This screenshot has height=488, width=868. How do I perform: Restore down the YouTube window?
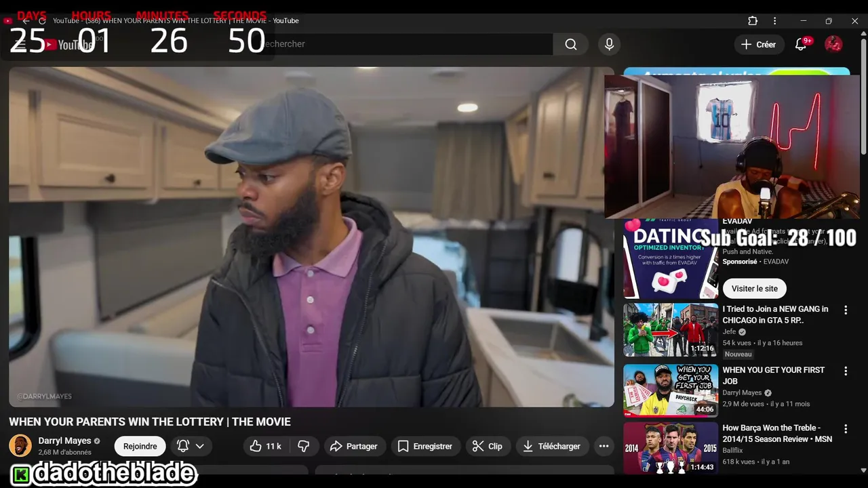coord(829,21)
